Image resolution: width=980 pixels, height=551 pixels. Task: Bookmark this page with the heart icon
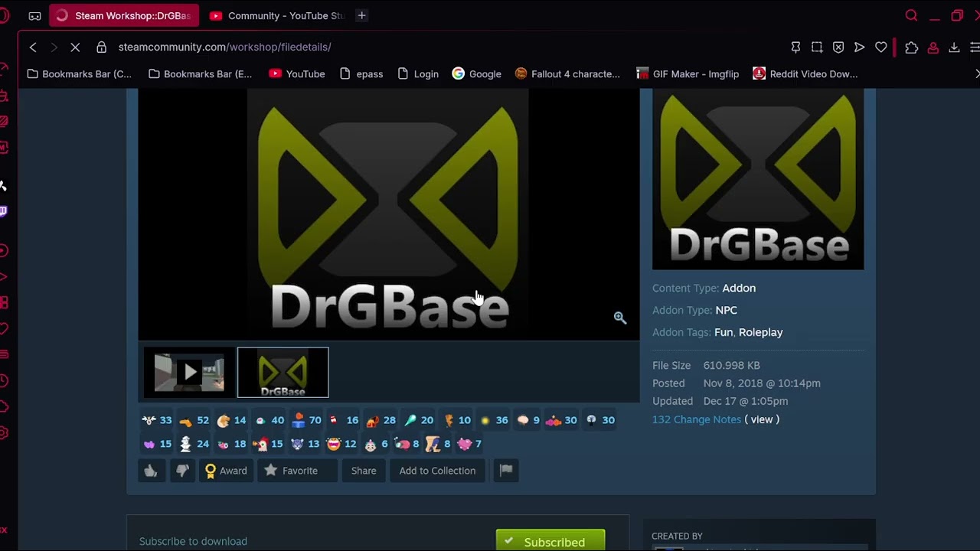[x=881, y=47]
